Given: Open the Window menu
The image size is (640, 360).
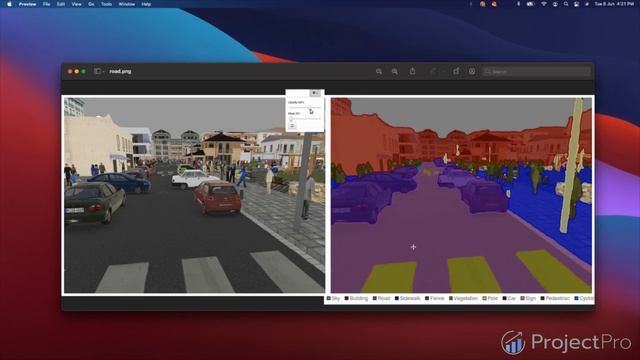Looking at the screenshot, I should click(127, 4).
